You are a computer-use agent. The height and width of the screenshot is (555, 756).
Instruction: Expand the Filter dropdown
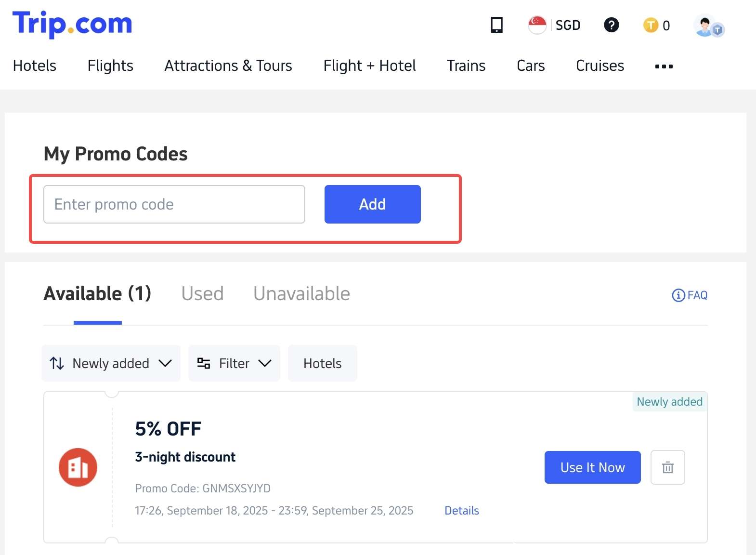click(x=234, y=363)
